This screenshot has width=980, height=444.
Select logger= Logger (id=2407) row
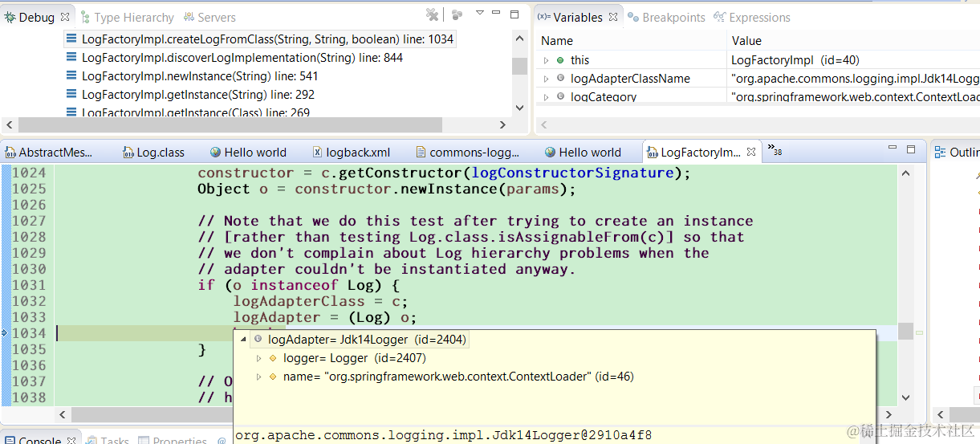(x=354, y=358)
